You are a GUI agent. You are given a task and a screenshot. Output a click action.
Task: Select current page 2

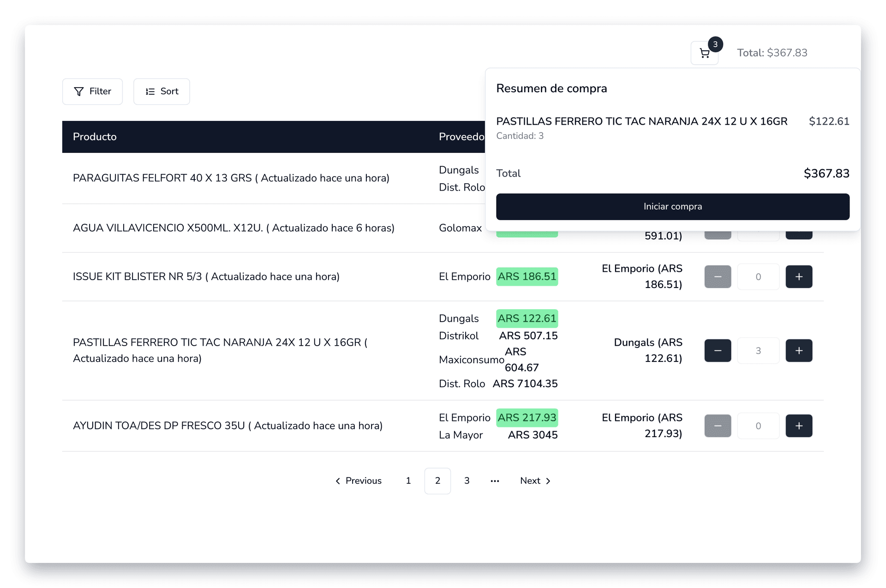[x=437, y=481]
